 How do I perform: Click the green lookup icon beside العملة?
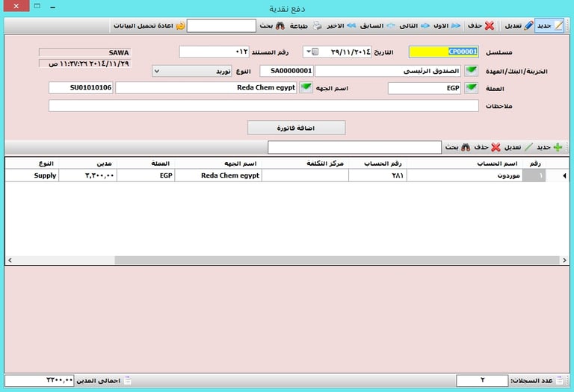tap(472, 88)
